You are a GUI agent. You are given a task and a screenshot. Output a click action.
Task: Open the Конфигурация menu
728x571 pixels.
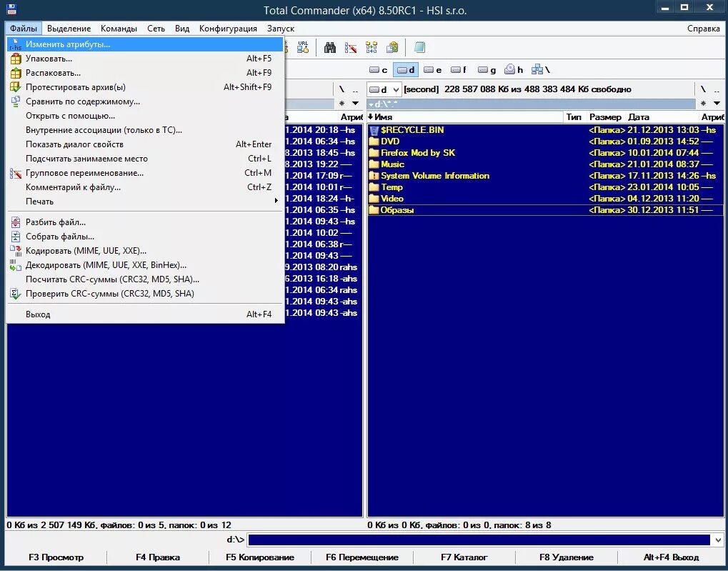pos(228,29)
